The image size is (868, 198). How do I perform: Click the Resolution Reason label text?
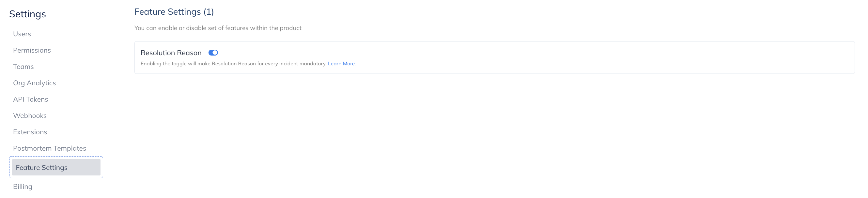coord(171,53)
